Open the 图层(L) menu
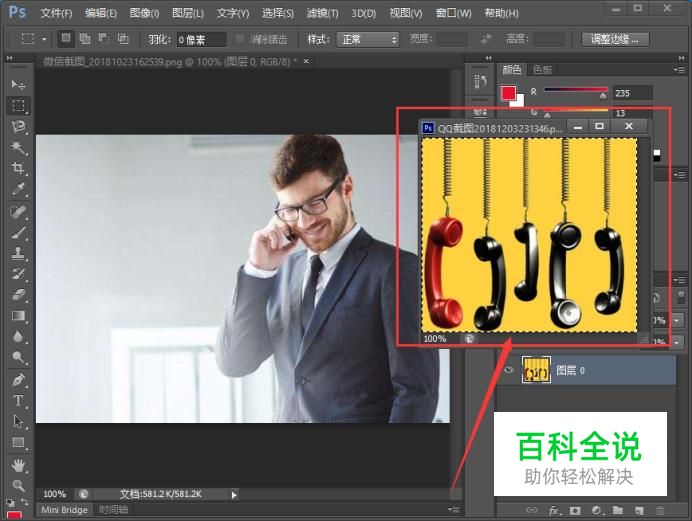This screenshot has width=692, height=521. coord(188,13)
